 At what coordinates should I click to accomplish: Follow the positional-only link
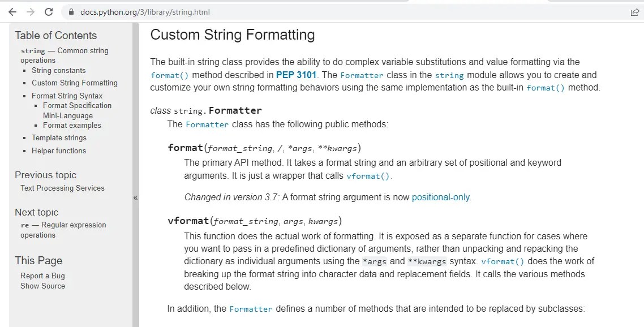tap(440, 197)
